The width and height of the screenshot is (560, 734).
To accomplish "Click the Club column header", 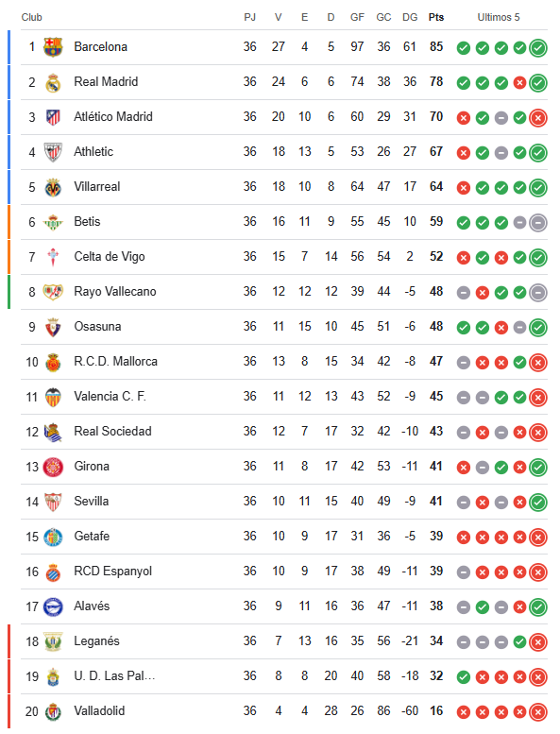I will pos(32,17).
